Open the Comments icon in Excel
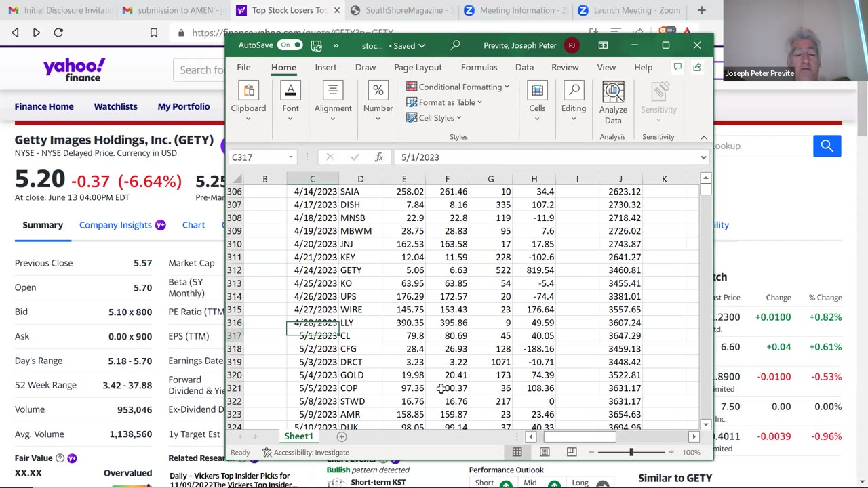The width and height of the screenshot is (868, 488). pos(677,66)
